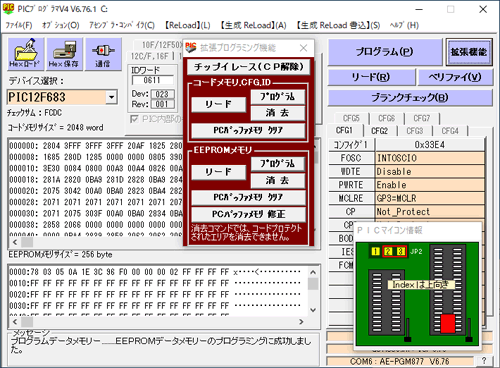This screenshot has width=500, height=368.
Task: Click 【生成 ReLoad 書込】(S) menu item
Action: (x=338, y=25)
